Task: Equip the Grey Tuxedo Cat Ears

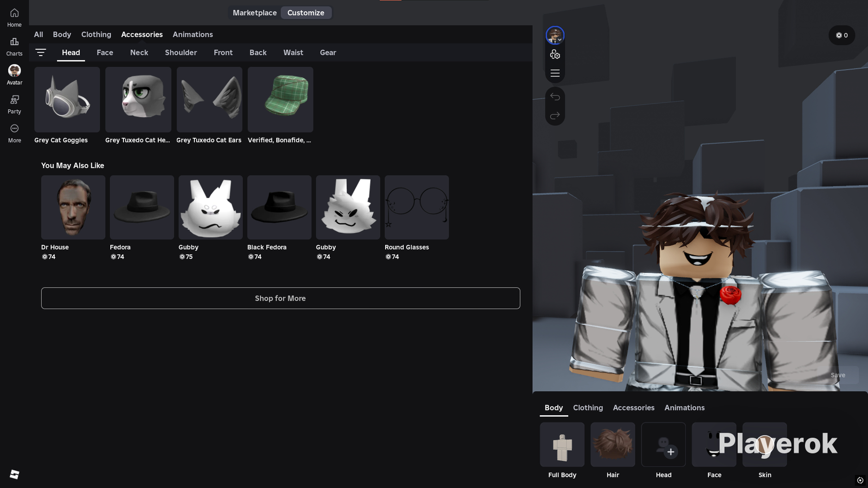Action: tap(209, 100)
